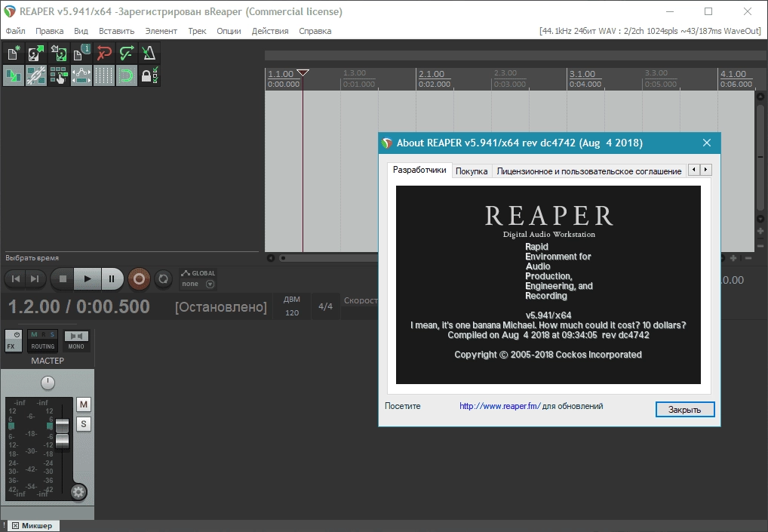Open master track FX chain button

point(11,346)
